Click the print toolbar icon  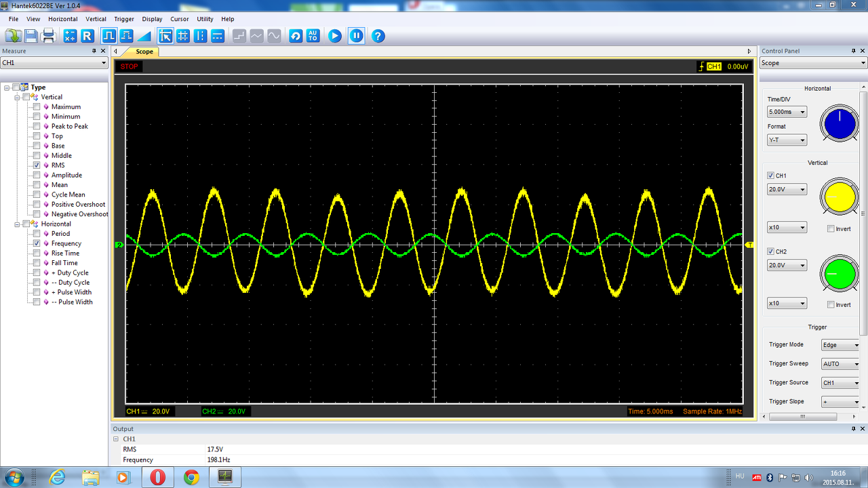coord(48,36)
